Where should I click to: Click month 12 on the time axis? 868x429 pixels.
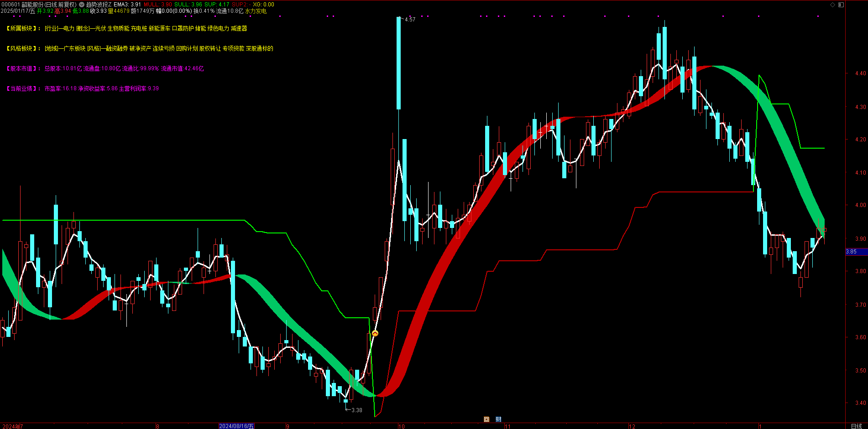click(632, 426)
